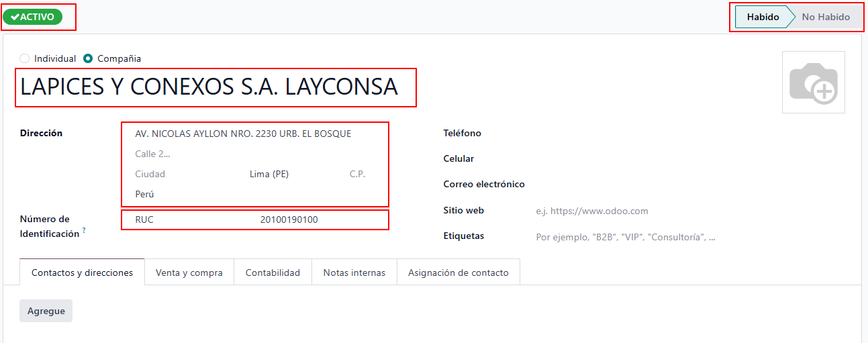This screenshot has height=343, width=868.
Task: Click the ACTIVO status badge
Action: pos(33,17)
